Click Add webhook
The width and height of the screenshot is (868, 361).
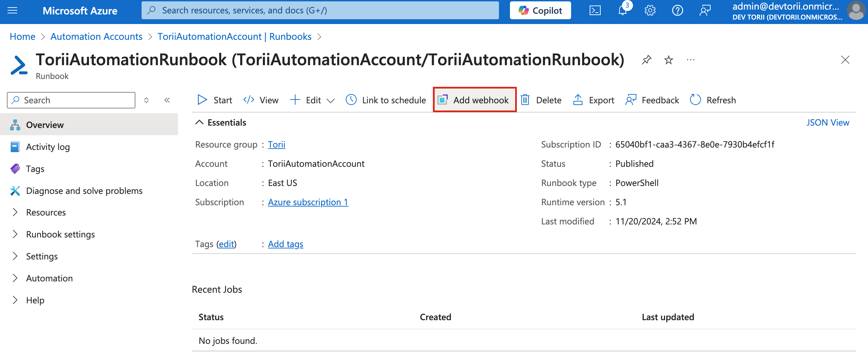click(474, 100)
